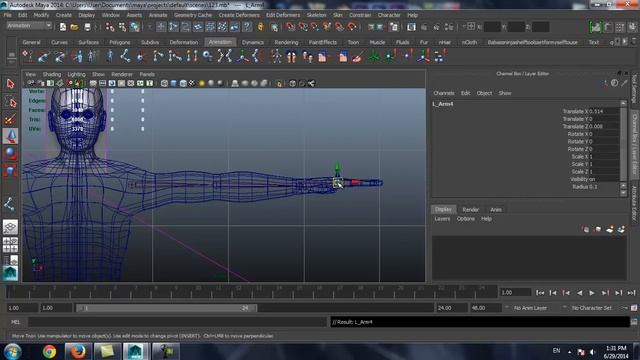This screenshot has height=360, width=640.
Task: Click the time slider ruler
Action: click(252, 292)
